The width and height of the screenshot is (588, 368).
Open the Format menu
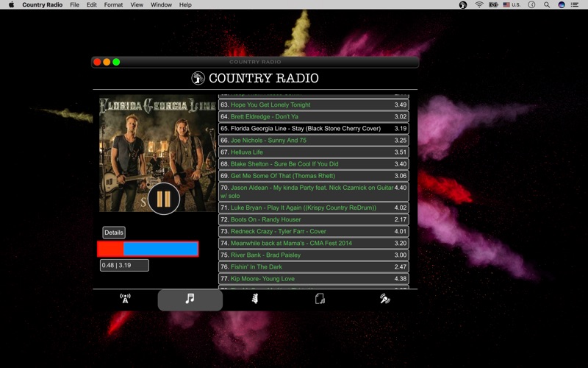(x=113, y=5)
